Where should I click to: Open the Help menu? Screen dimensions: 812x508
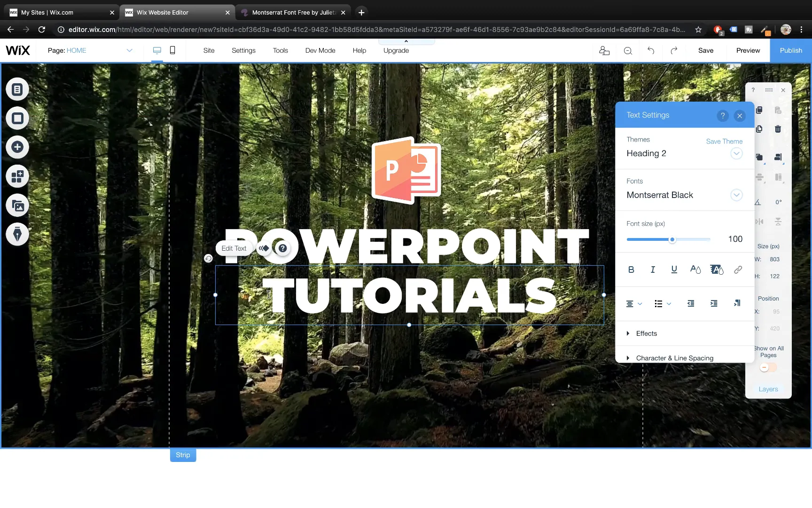pyautogui.click(x=359, y=50)
